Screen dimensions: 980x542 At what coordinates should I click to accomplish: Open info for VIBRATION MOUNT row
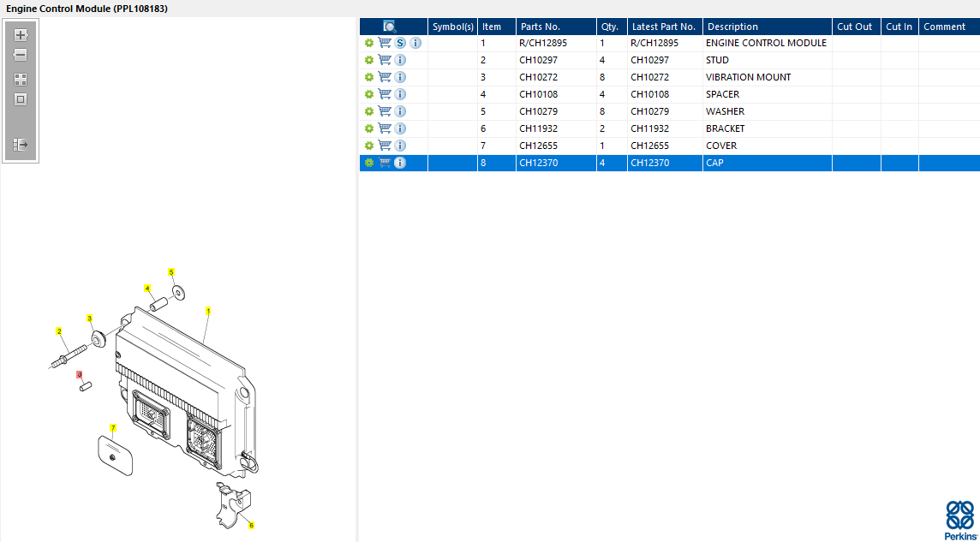coord(400,77)
